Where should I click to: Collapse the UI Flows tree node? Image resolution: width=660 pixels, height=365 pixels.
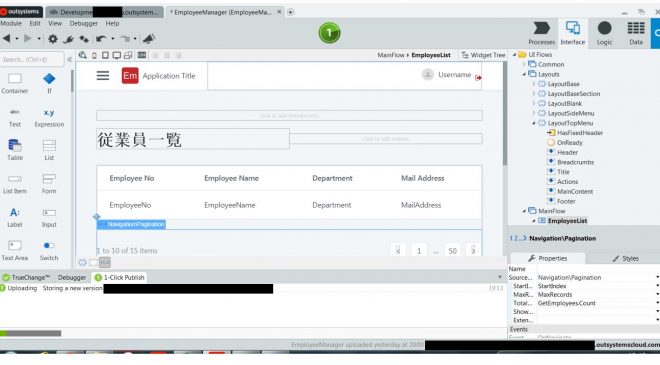point(514,55)
